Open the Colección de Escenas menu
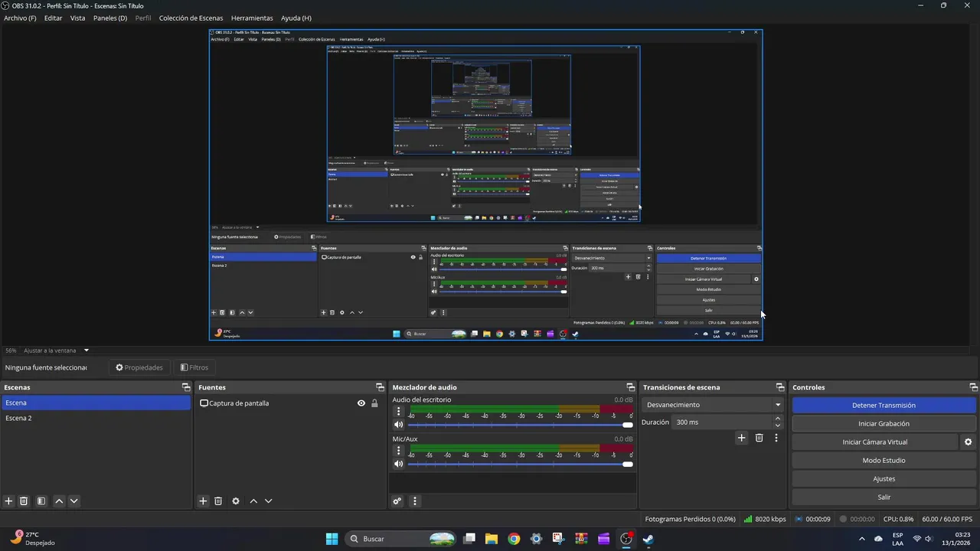The image size is (980, 551). 191,18
